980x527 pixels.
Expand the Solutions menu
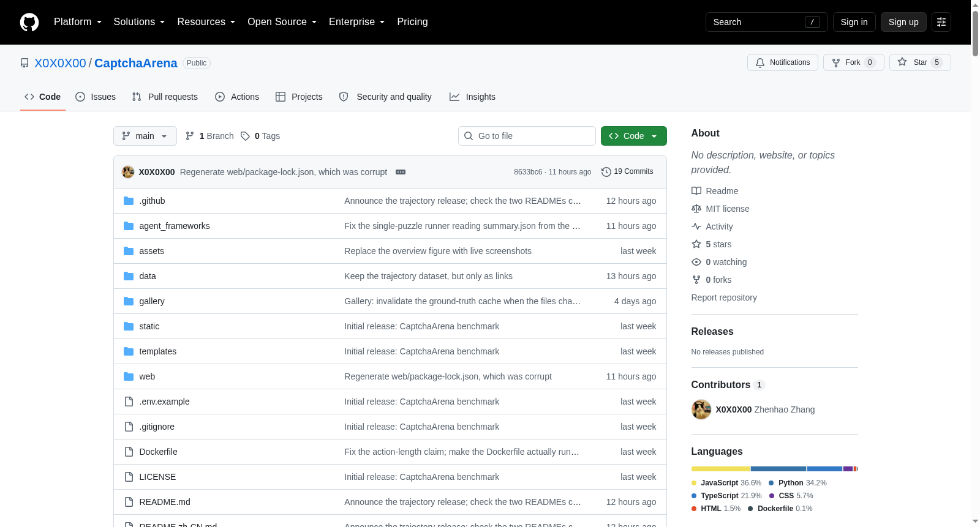tap(139, 22)
